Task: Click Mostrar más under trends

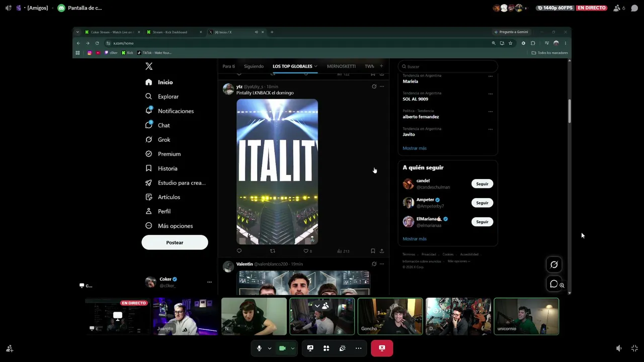Action: pyautogui.click(x=415, y=148)
